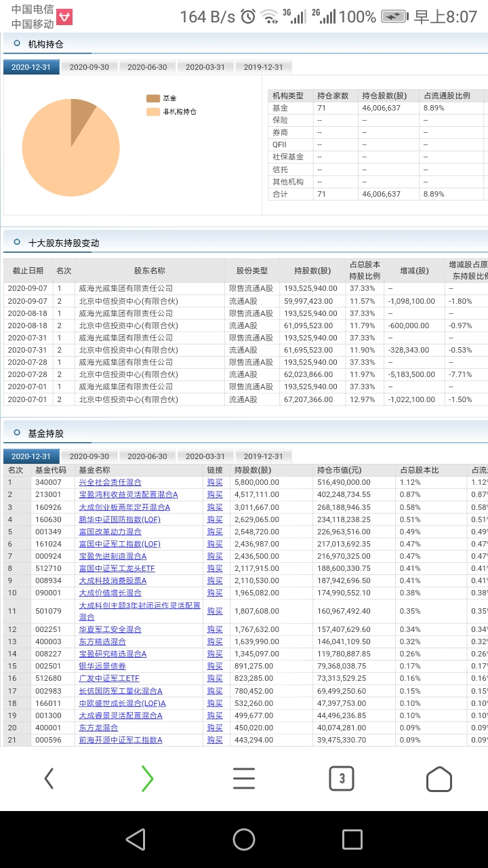Click 购买 link for fund 501079

[215, 611]
